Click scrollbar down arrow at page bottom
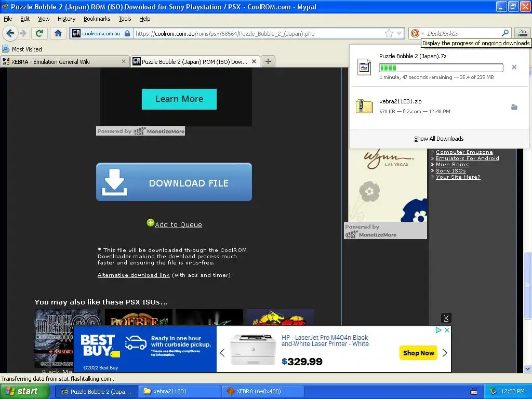The height and width of the screenshot is (399, 532). coord(527,368)
